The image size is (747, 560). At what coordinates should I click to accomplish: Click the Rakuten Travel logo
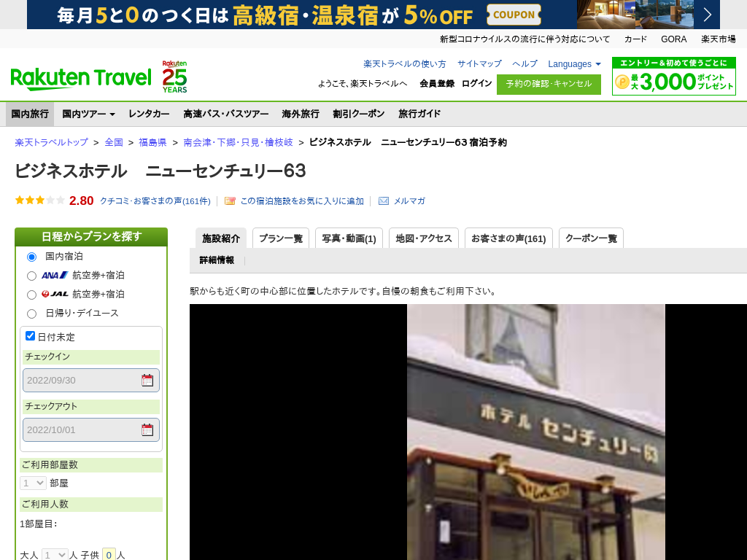[x=81, y=79]
